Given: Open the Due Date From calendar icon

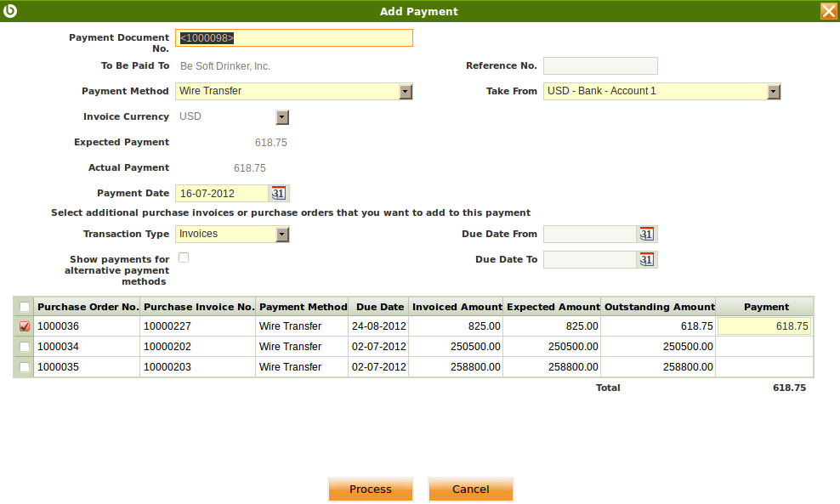Looking at the screenshot, I should click(647, 235).
